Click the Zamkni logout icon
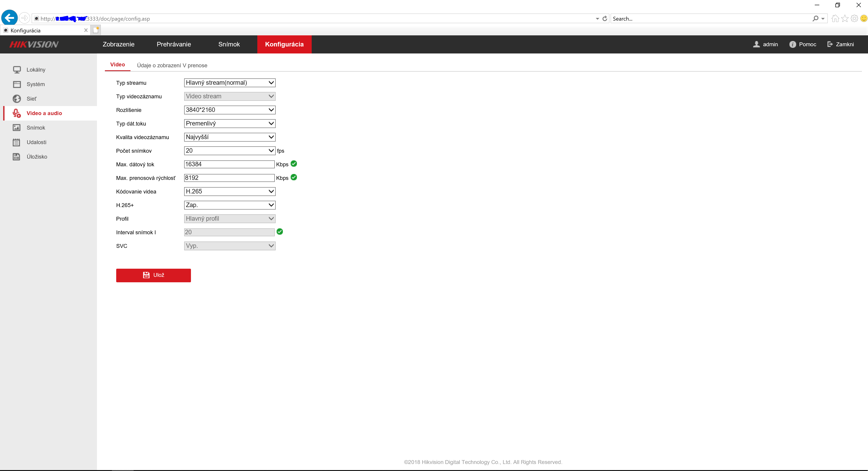The height and width of the screenshot is (471, 868). [830, 44]
